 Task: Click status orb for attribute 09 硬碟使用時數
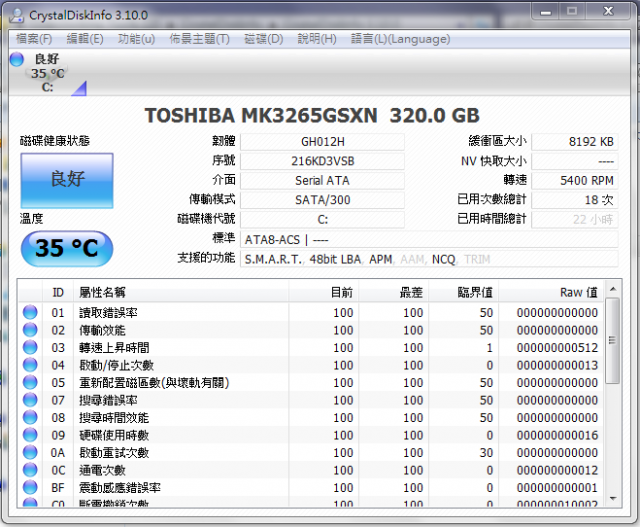click(x=30, y=435)
